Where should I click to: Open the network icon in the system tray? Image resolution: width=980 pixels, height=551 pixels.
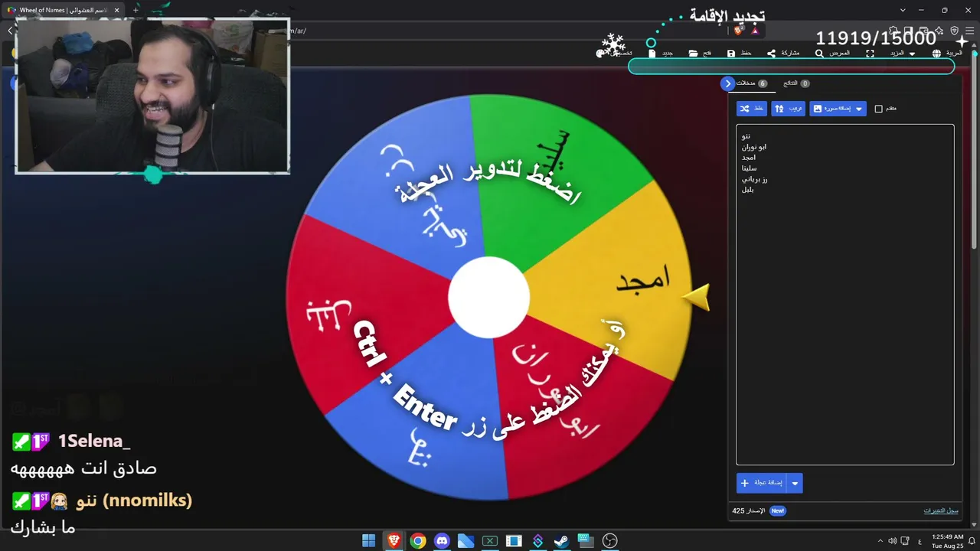click(904, 541)
